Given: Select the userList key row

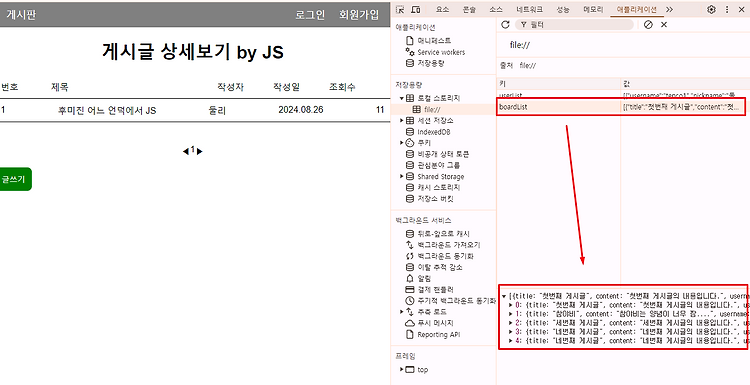Looking at the screenshot, I should [x=623, y=96].
